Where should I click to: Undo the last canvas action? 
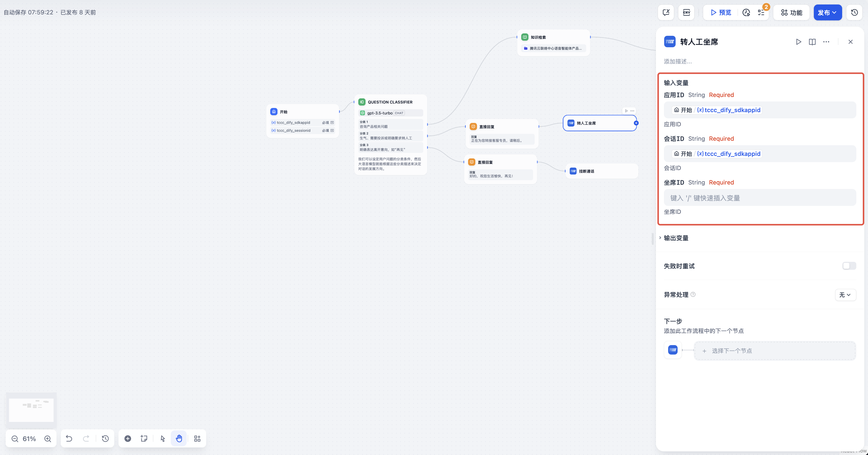[x=69, y=439]
